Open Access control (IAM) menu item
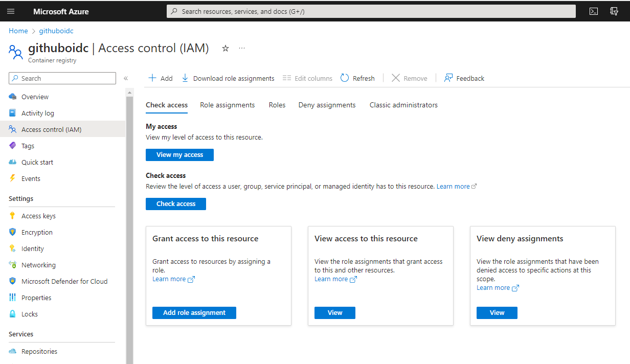This screenshot has height=364, width=630. [62, 129]
